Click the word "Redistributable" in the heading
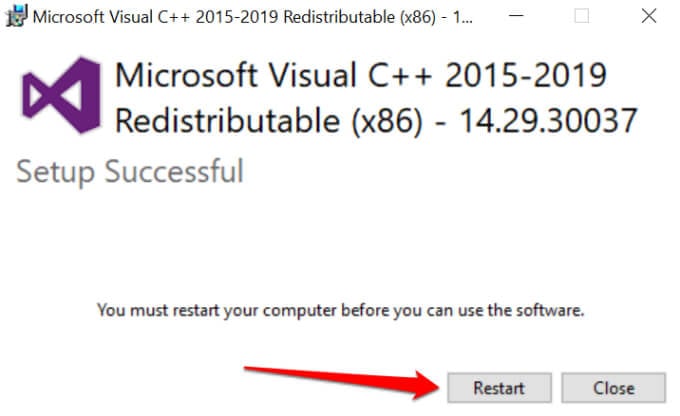 click(x=227, y=120)
